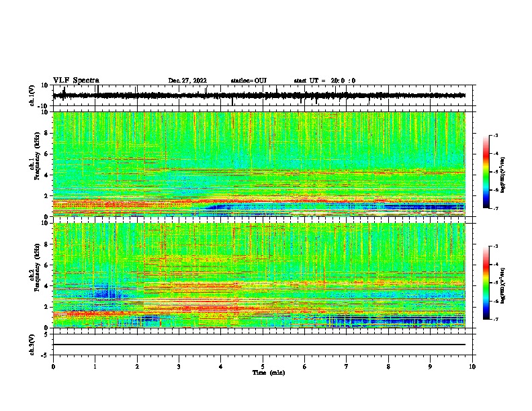Click the ch.1 (V) waveform axis label

(32, 95)
